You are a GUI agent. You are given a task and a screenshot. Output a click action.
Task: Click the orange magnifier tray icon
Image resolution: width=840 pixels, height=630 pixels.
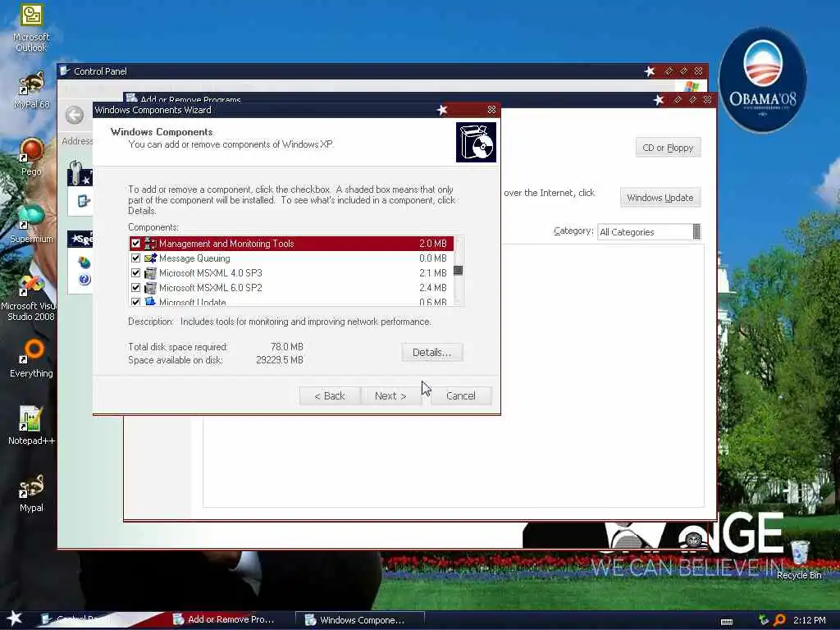tap(779, 620)
